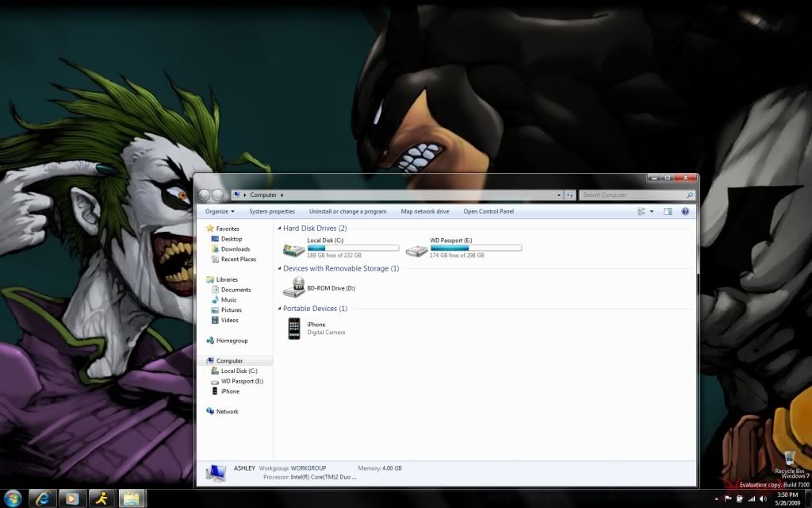
Task: Open the AIM running-man taskbar icon
Action: [101, 498]
